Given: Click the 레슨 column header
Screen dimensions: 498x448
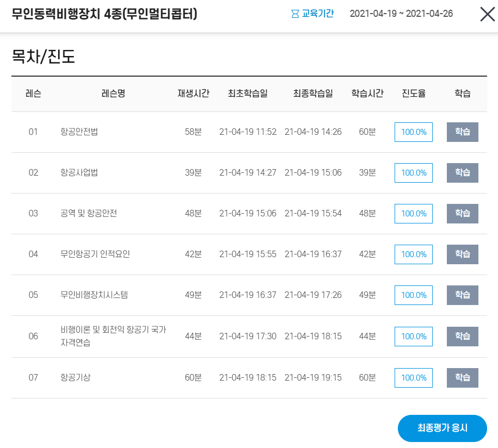Looking at the screenshot, I should pos(33,94).
